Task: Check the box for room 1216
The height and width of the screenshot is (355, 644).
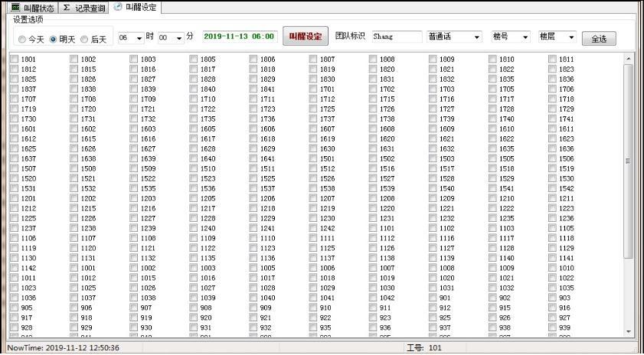Action: point(134,208)
